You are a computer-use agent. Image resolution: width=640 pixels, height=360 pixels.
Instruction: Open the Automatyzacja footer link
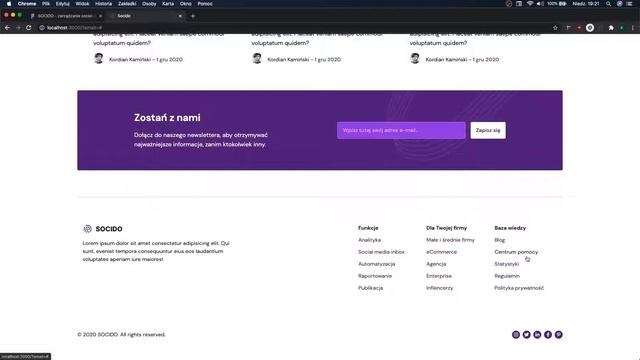(376, 264)
